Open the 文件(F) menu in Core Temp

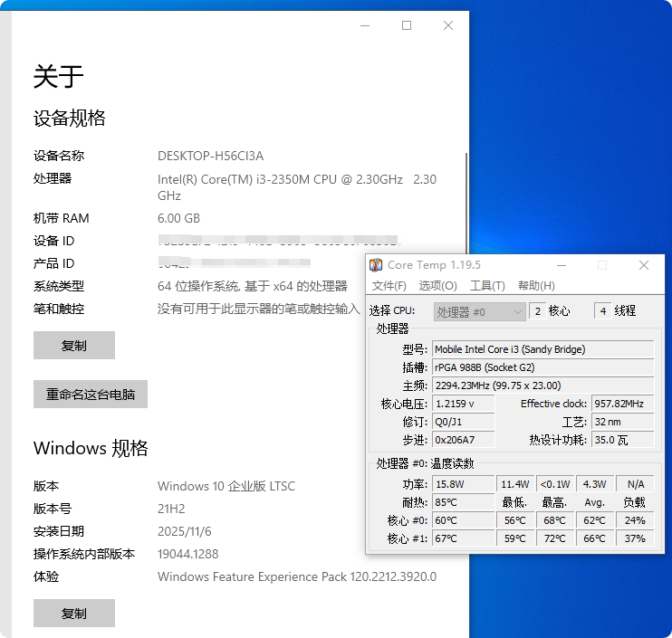tap(389, 286)
